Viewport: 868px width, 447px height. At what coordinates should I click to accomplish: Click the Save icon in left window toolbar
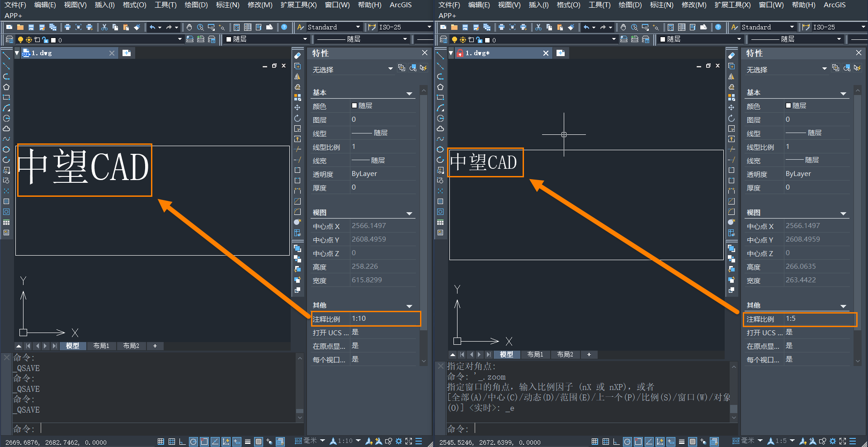pyautogui.click(x=31, y=27)
